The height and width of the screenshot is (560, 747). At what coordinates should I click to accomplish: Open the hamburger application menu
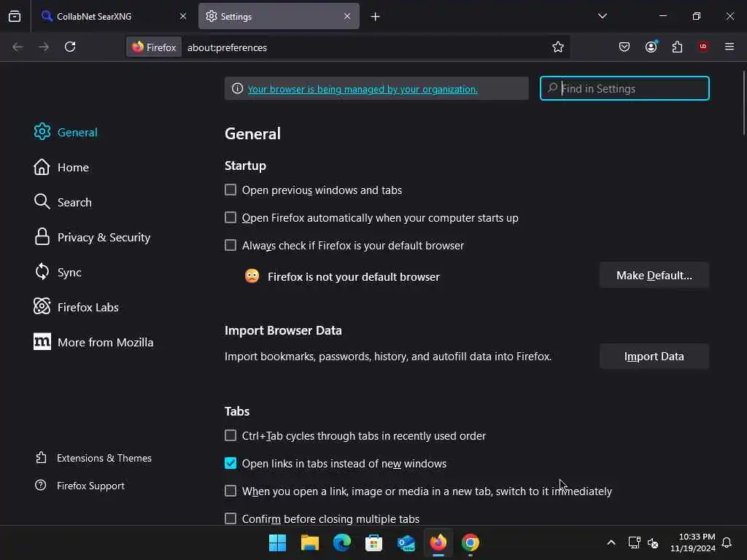pyautogui.click(x=729, y=47)
